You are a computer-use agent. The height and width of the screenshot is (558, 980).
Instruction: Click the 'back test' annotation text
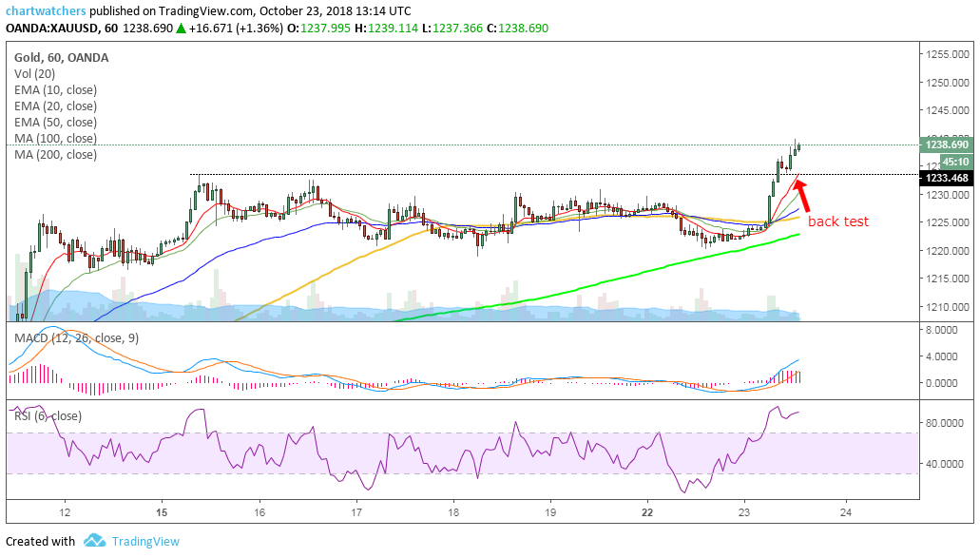pyautogui.click(x=838, y=221)
